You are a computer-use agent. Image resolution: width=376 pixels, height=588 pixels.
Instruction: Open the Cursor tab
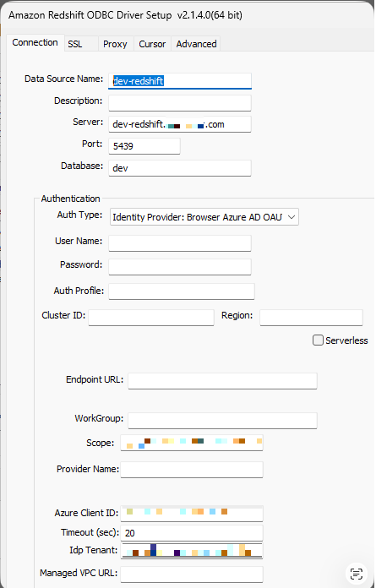click(x=152, y=44)
